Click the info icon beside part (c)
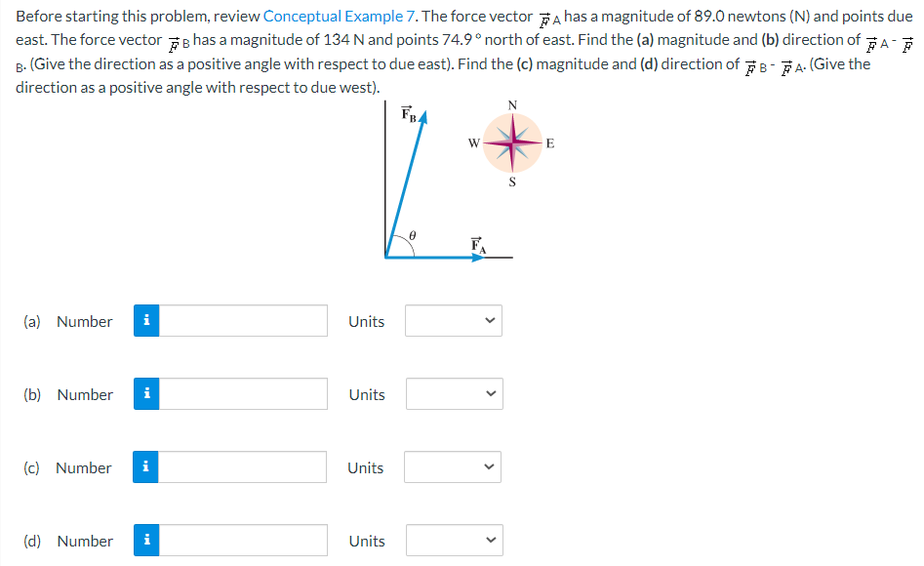This screenshot has width=924, height=566. point(146,467)
